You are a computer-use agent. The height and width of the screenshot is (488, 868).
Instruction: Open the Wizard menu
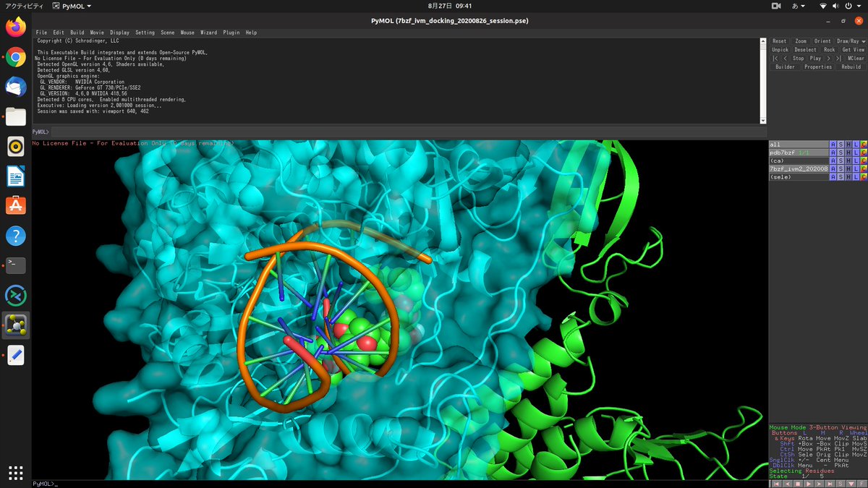coord(208,33)
